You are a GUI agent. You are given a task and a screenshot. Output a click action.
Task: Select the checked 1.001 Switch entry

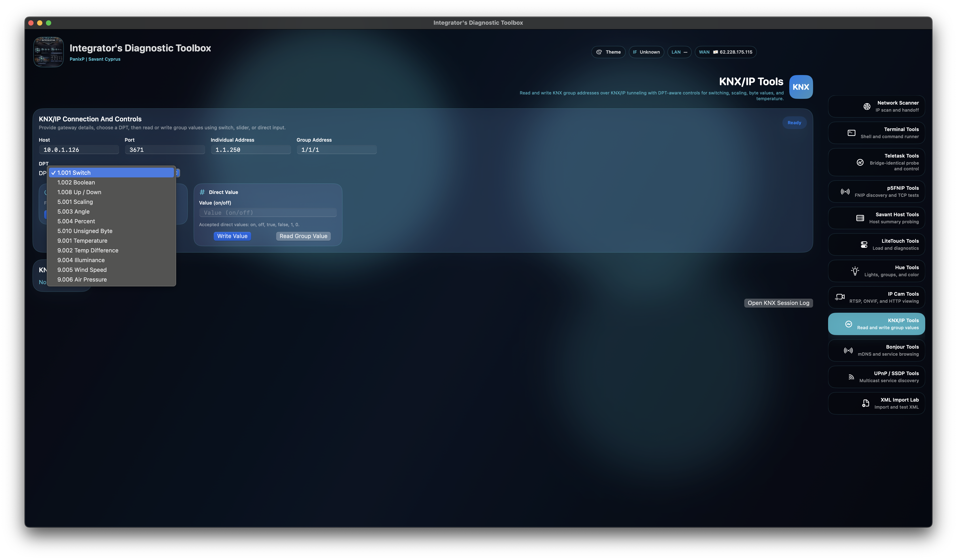(x=74, y=173)
